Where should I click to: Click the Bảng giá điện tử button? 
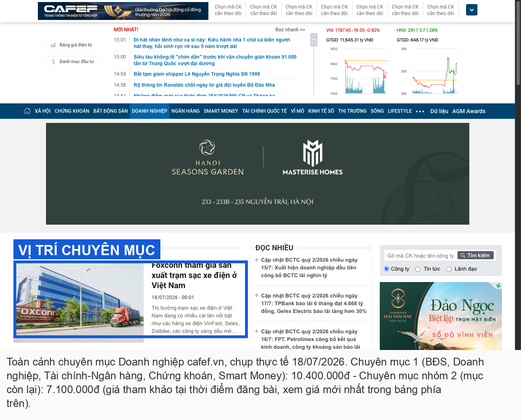click(72, 45)
